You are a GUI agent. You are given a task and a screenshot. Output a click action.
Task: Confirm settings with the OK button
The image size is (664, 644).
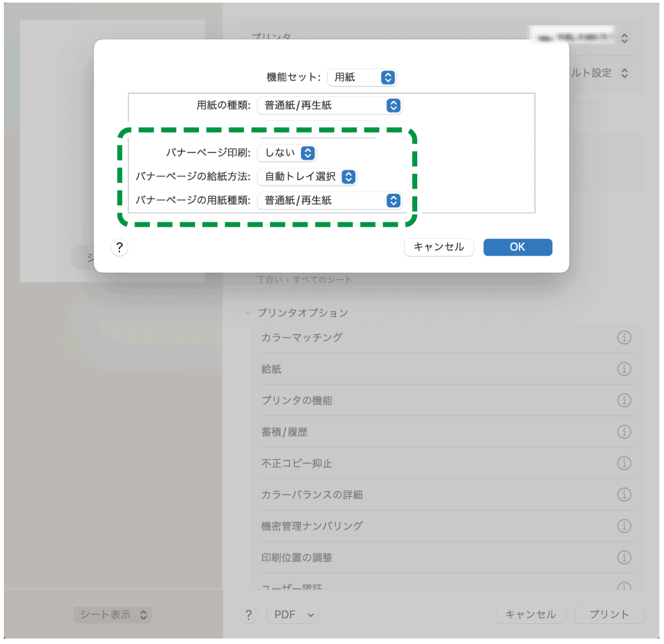[x=517, y=247]
